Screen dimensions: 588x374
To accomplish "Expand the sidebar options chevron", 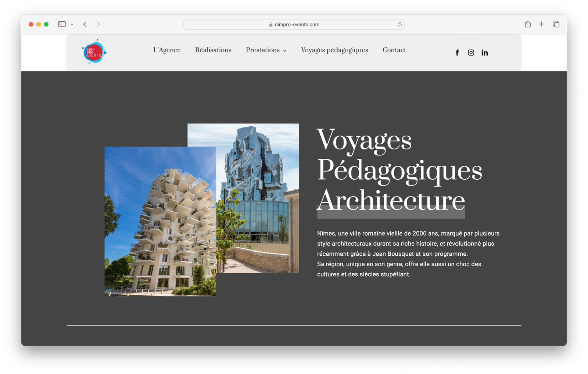I will (72, 24).
